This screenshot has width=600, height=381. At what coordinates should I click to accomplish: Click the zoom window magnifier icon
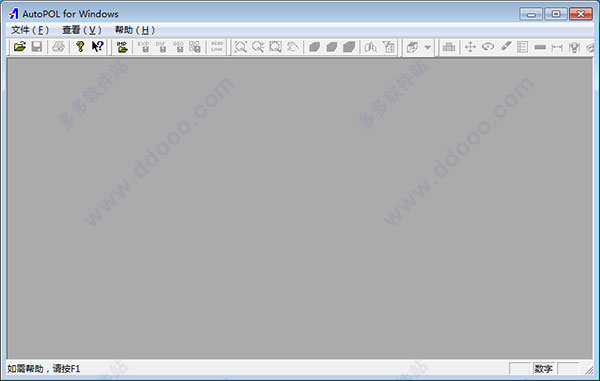[276, 47]
